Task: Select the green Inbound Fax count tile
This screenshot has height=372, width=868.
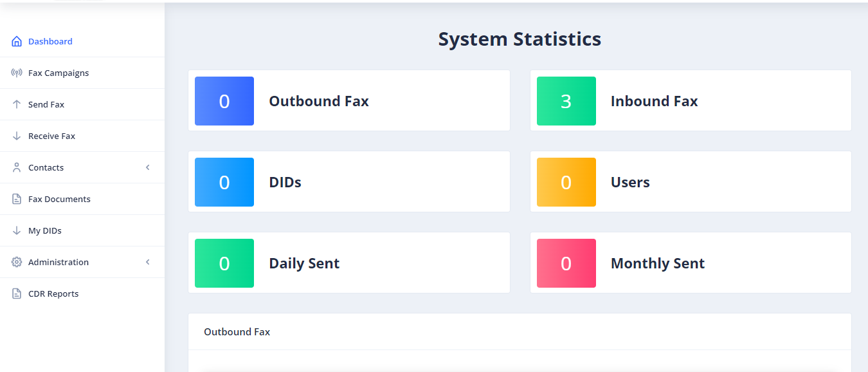Action: [x=566, y=101]
